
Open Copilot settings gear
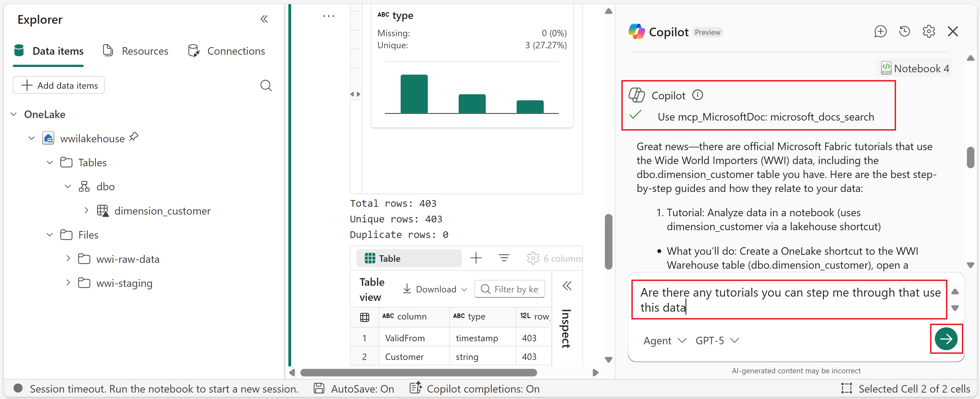(929, 32)
